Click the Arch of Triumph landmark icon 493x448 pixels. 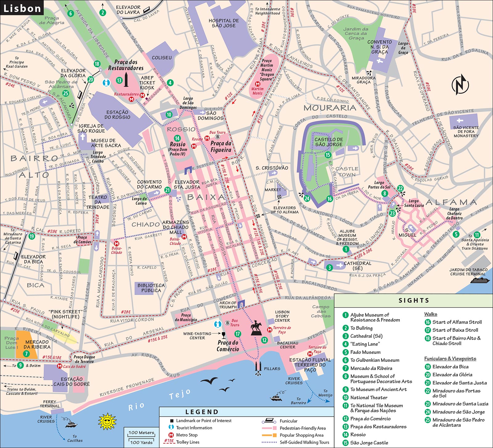click(x=241, y=304)
